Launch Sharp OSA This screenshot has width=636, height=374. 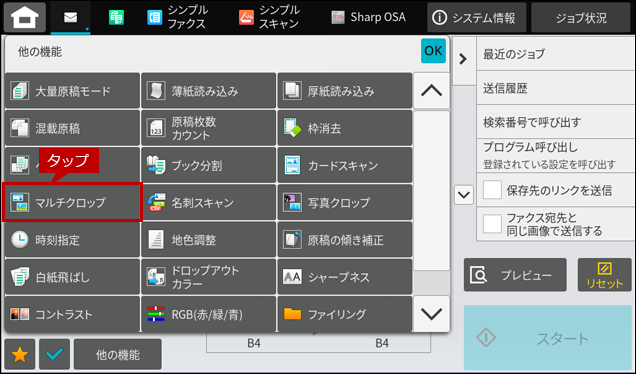[x=368, y=17]
